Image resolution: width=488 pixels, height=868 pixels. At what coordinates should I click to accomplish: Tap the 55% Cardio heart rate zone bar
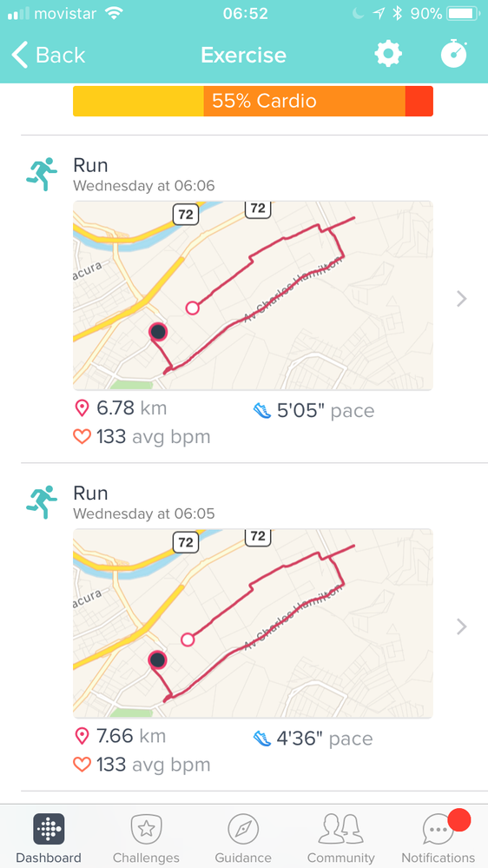[x=253, y=101]
